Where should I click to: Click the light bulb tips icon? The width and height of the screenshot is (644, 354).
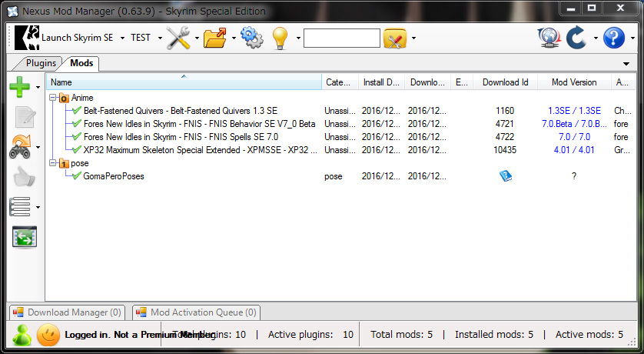(x=280, y=38)
